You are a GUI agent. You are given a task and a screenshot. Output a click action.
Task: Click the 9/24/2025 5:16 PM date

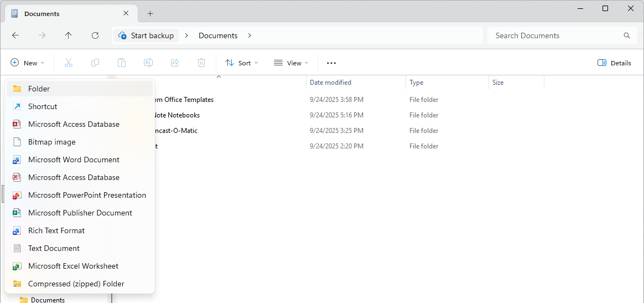(x=336, y=115)
